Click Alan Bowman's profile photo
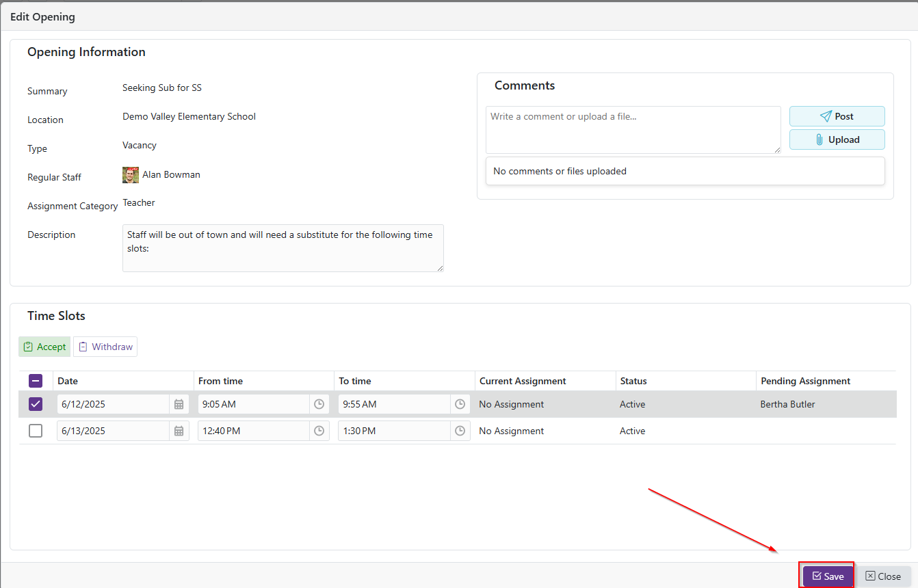Screen dimensions: 918x588 (131, 175)
